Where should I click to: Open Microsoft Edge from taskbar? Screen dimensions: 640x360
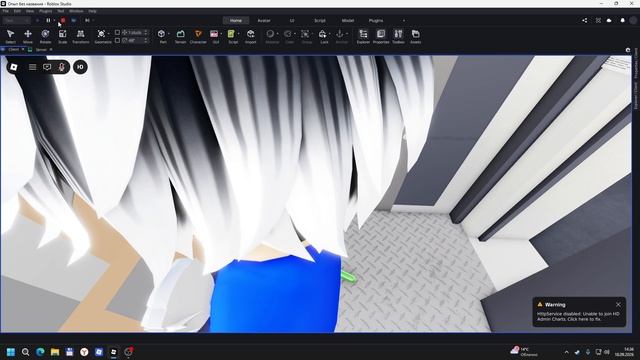pos(40,352)
